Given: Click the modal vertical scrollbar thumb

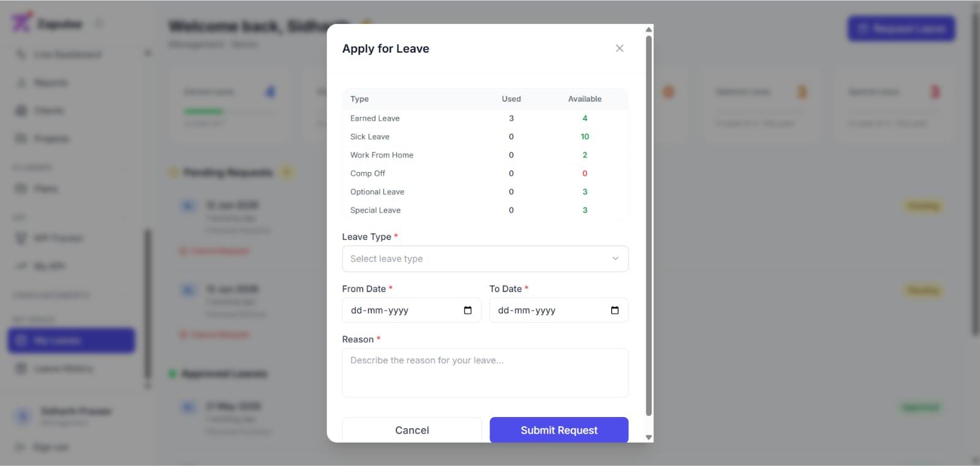Looking at the screenshot, I should (x=649, y=225).
